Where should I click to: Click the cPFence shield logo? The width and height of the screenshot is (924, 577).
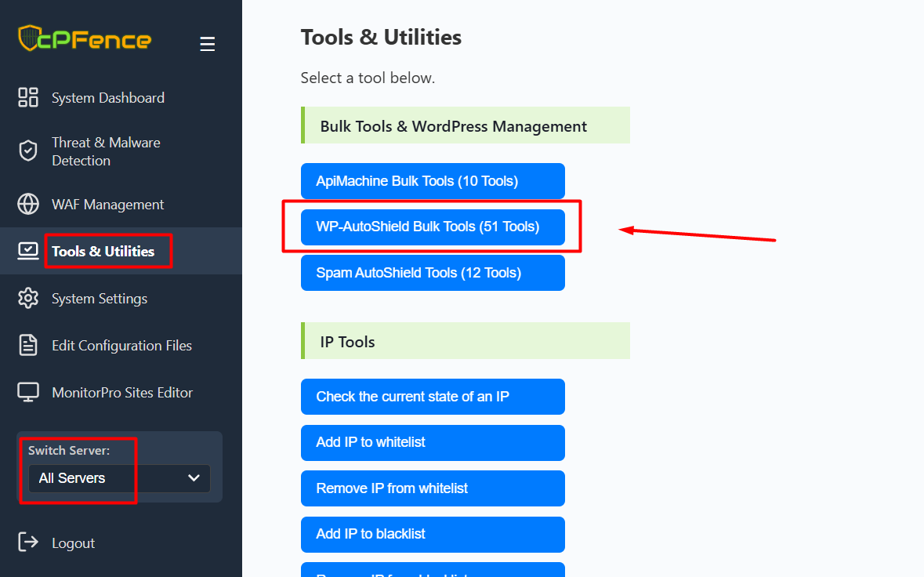(28, 38)
